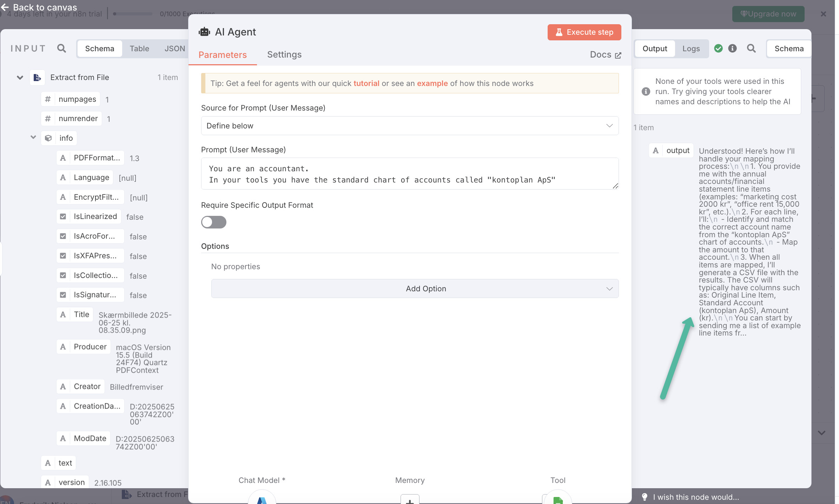
Task: Click the Memory plus connector
Action: pyautogui.click(x=410, y=500)
